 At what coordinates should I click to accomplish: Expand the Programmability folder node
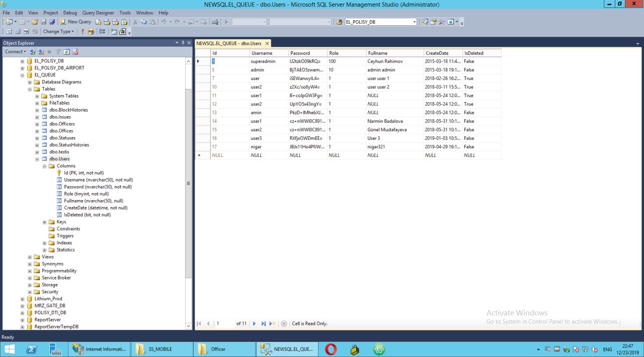tap(30, 271)
